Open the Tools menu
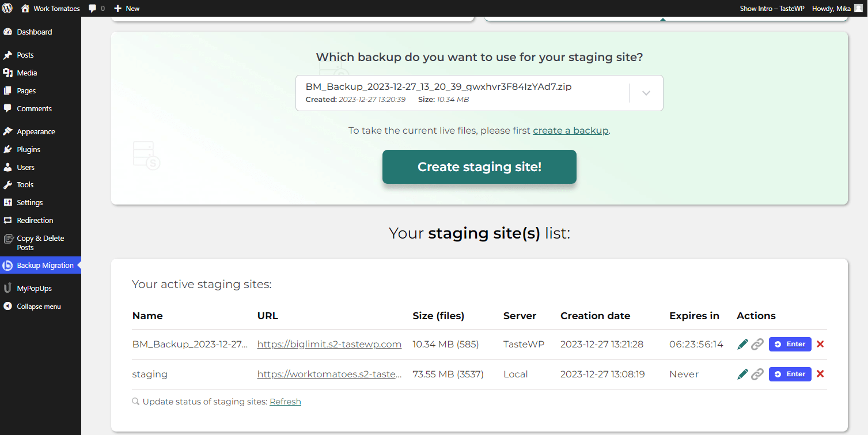 click(x=40, y=185)
